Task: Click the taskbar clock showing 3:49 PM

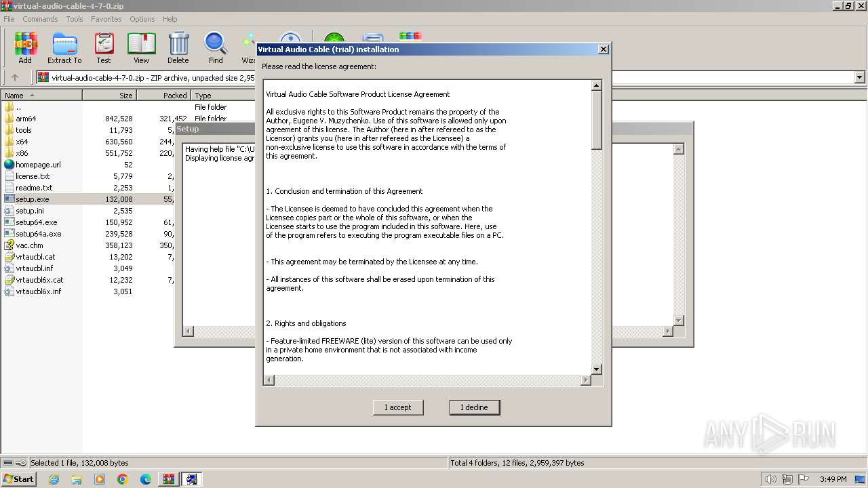Action: pyautogui.click(x=833, y=479)
